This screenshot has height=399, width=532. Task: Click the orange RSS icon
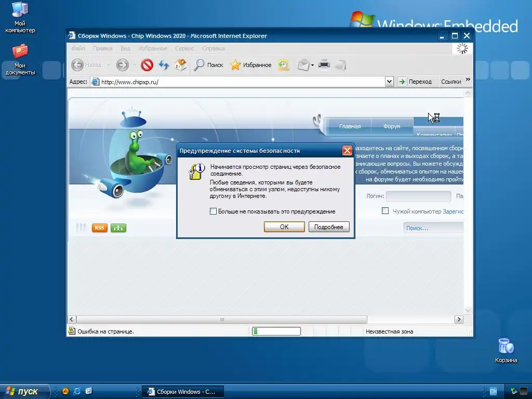(x=99, y=228)
